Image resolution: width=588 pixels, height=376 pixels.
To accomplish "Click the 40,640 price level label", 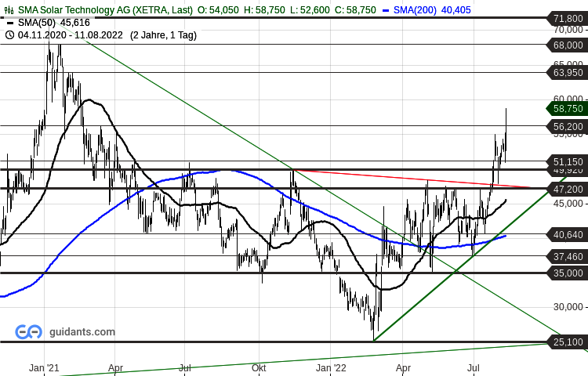I will pos(566,235).
